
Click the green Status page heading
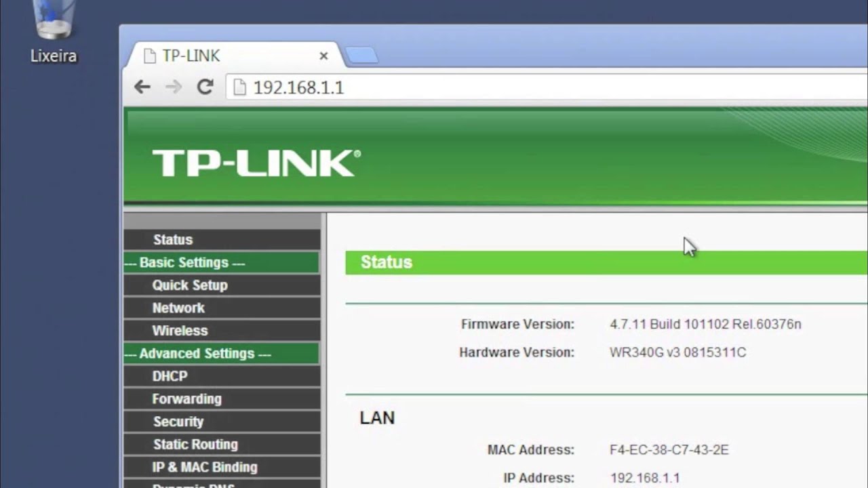point(386,262)
